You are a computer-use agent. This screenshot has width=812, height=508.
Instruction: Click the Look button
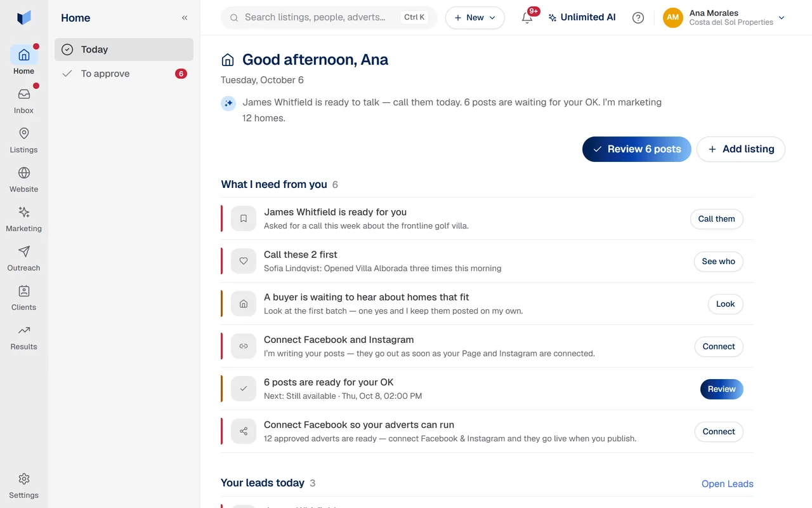click(726, 304)
